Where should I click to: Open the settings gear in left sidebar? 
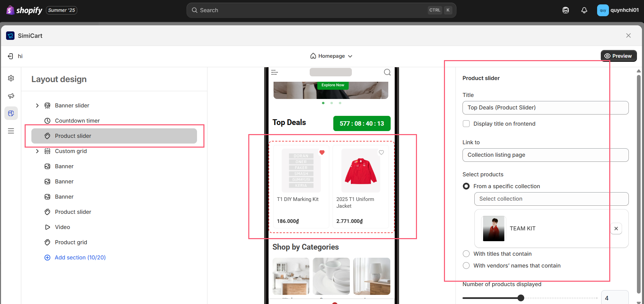click(x=11, y=78)
